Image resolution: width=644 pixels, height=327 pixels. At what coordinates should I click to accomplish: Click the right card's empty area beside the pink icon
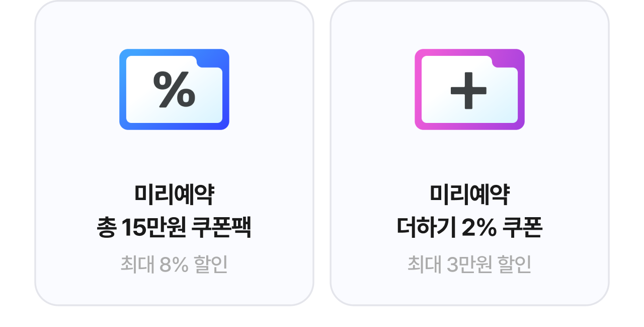click(x=566, y=89)
